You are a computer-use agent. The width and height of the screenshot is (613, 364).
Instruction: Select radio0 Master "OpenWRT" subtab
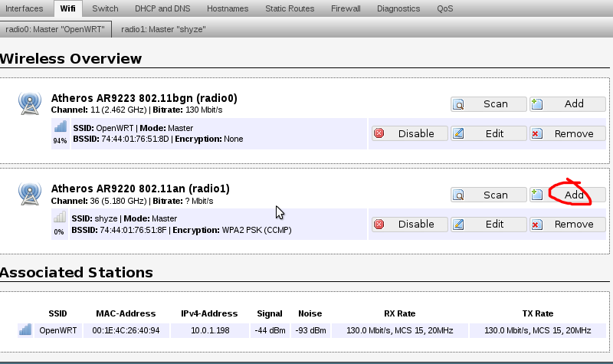click(x=55, y=29)
